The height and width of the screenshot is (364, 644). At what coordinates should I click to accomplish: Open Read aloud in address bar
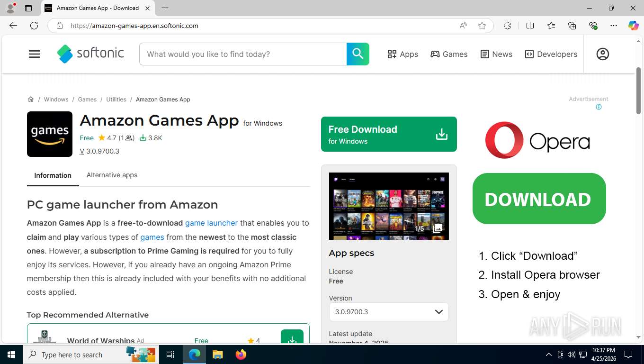[463, 26]
